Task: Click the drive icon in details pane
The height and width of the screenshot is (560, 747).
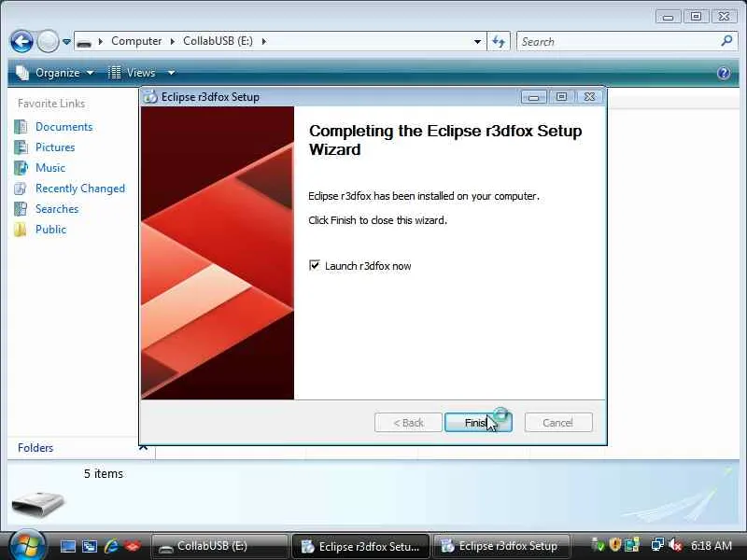Action: [x=38, y=504]
